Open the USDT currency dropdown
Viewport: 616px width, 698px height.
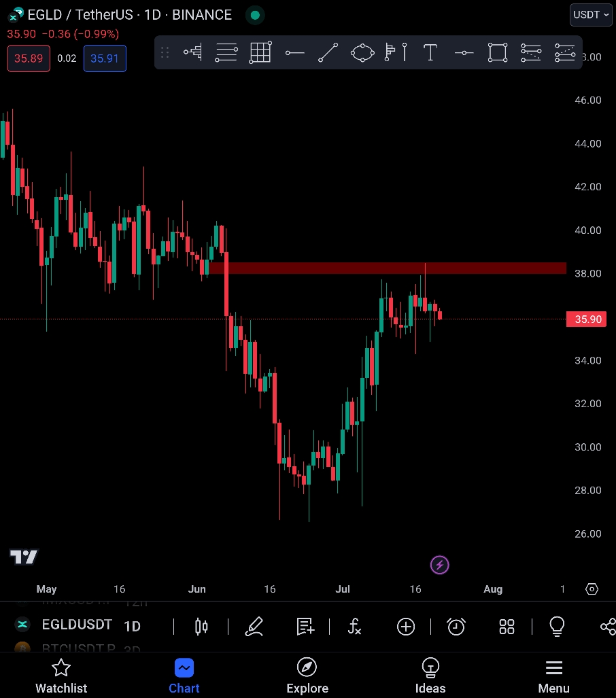pyautogui.click(x=591, y=15)
